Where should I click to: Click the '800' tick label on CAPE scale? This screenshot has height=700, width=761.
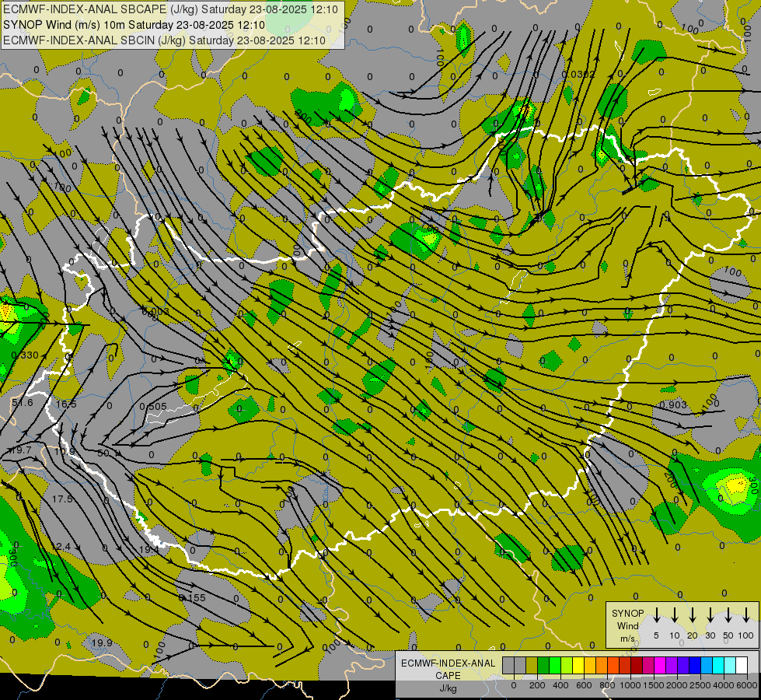(607, 685)
